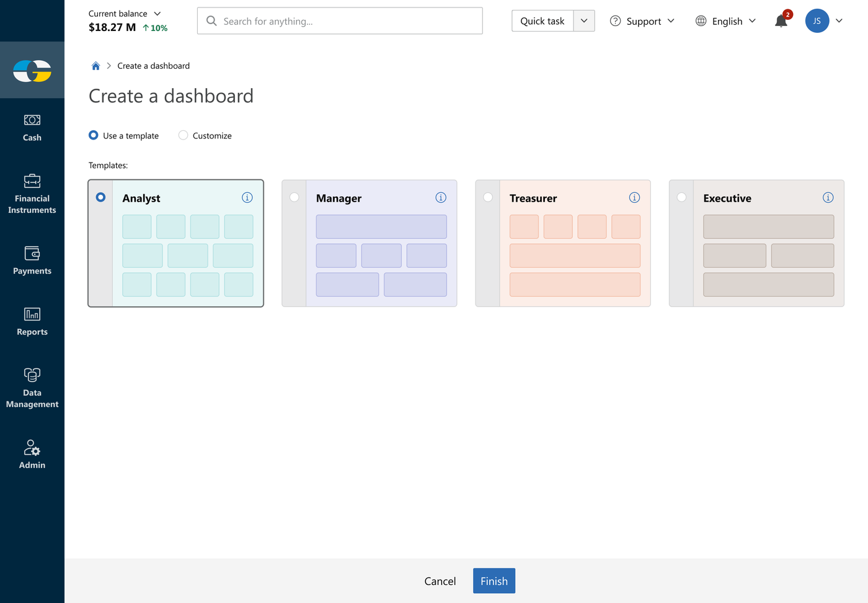Click the home breadcrumb icon
The image size is (868, 603).
click(x=95, y=66)
